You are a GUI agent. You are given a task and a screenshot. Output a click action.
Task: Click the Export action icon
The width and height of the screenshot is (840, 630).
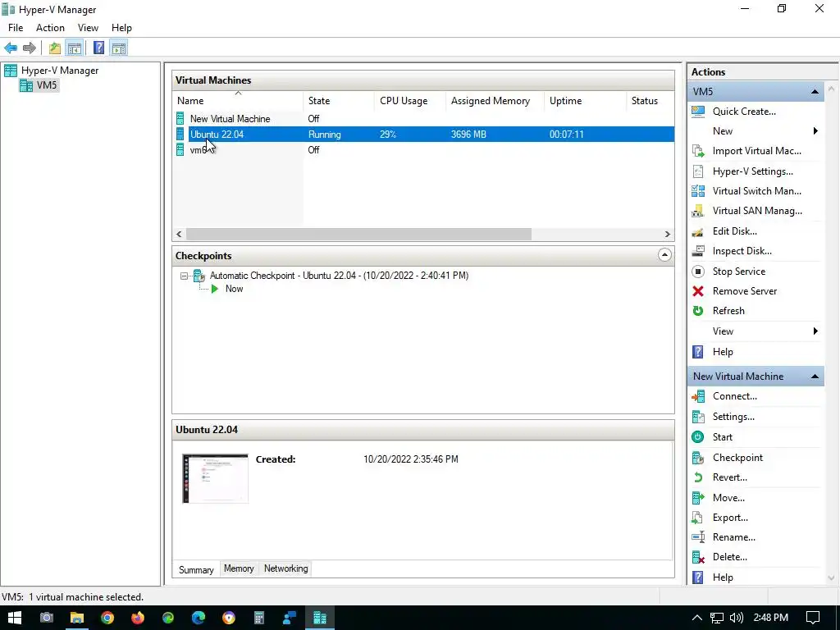(697, 518)
